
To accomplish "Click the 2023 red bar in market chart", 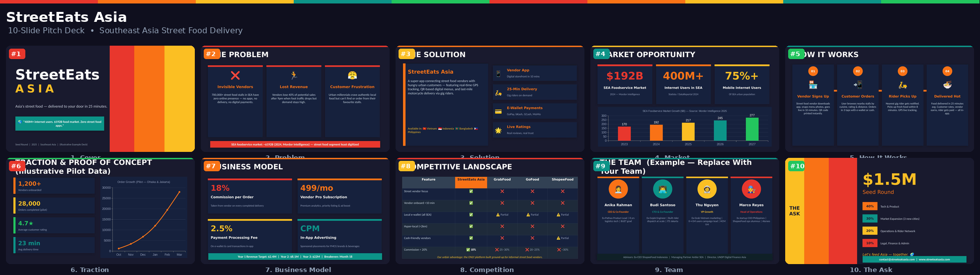I will pos(624,134).
